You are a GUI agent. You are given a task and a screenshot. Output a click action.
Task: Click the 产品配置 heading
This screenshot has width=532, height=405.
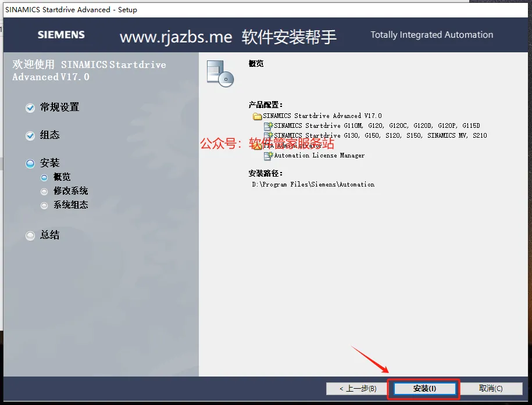pos(265,105)
